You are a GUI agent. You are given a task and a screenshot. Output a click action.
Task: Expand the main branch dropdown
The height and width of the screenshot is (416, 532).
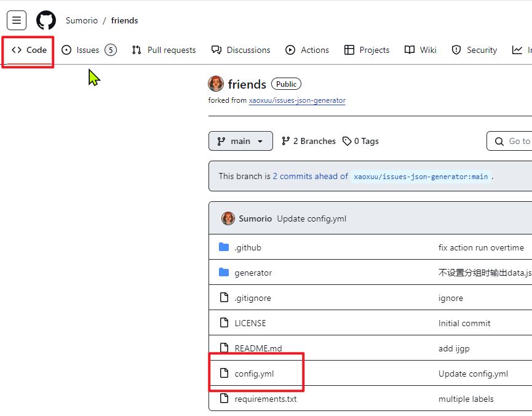240,141
